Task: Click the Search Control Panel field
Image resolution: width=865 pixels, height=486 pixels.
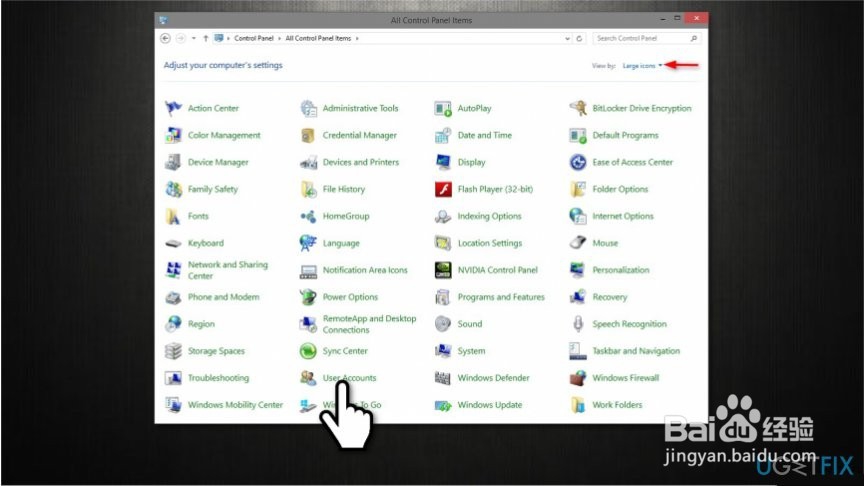Action: pos(647,38)
